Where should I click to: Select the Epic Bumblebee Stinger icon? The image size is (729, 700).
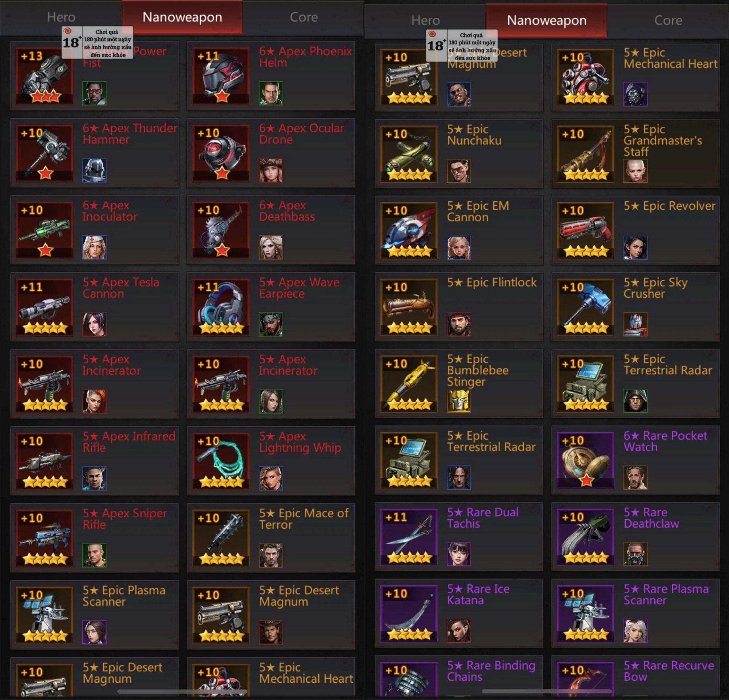(409, 383)
